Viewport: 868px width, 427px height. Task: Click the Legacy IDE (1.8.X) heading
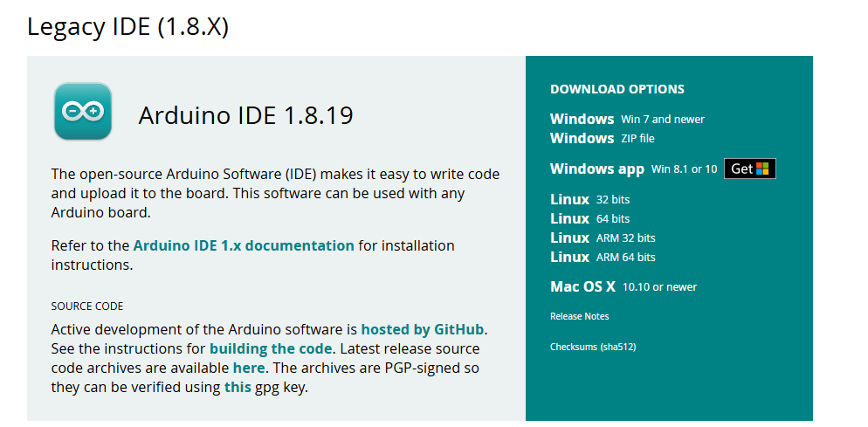click(127, 26)
